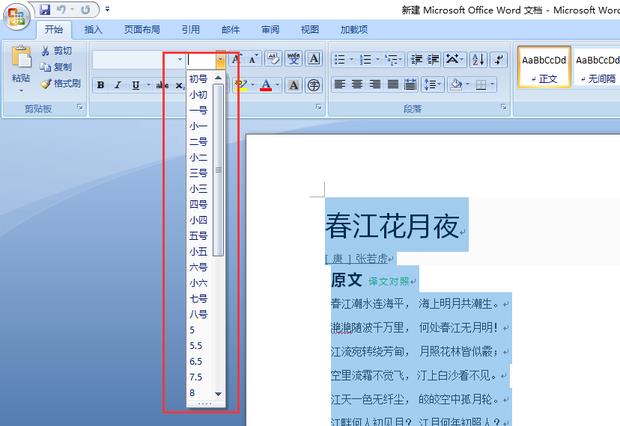Open the font name dropdown arrow

(180, 60)
